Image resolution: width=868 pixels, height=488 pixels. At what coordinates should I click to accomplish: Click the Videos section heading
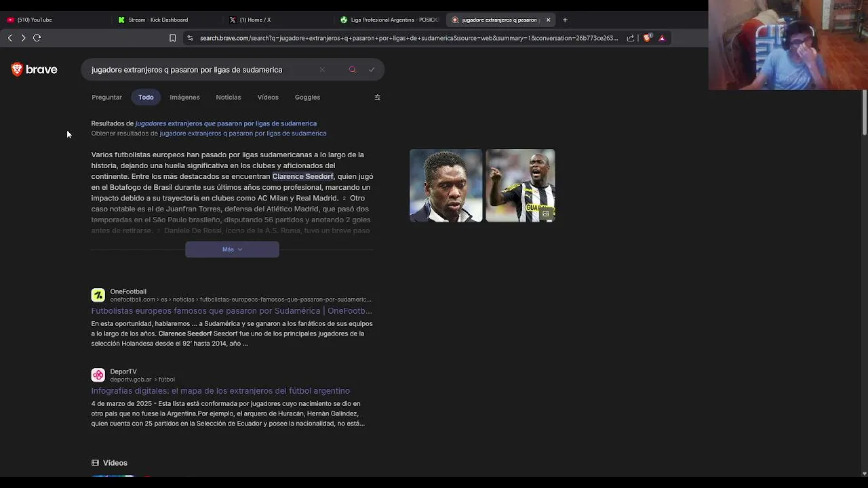tap(115, 463)
